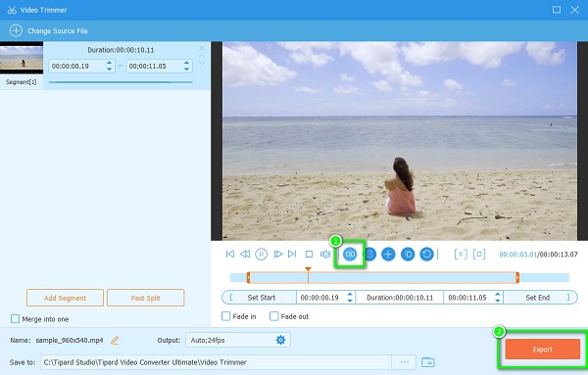
Task: Click the file name sample_960x540.mp4
Action: (x=70, y=341)
